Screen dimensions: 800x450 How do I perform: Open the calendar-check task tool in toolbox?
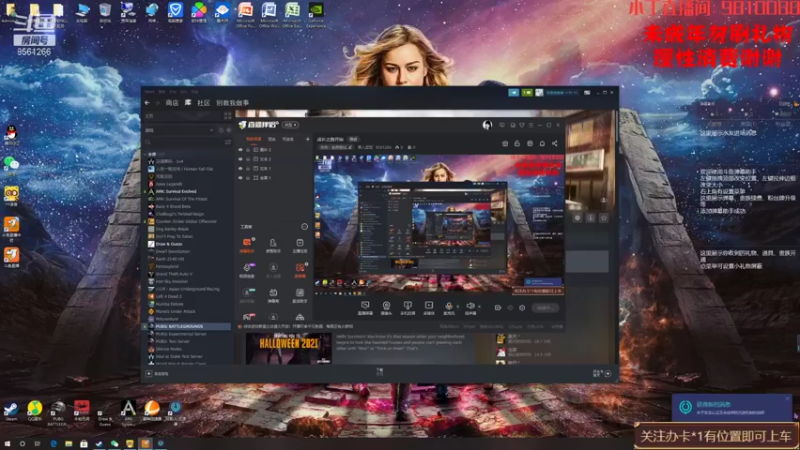300,244
